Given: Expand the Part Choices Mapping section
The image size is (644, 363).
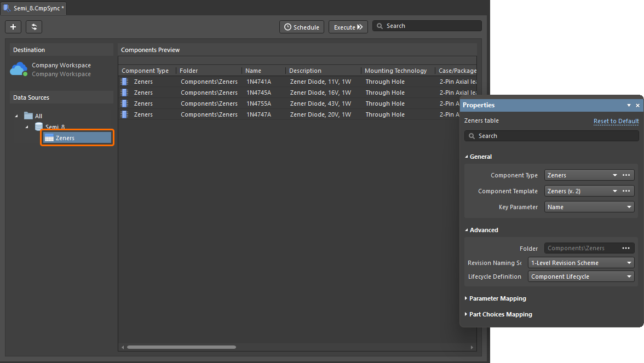Looking at the screenshot, I should tap(499, 314).
